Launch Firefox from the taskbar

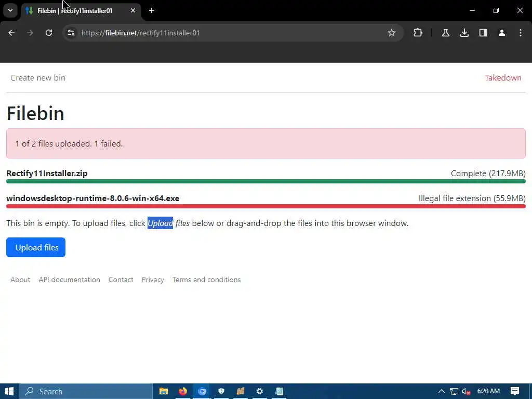click(x=182, y=391)
